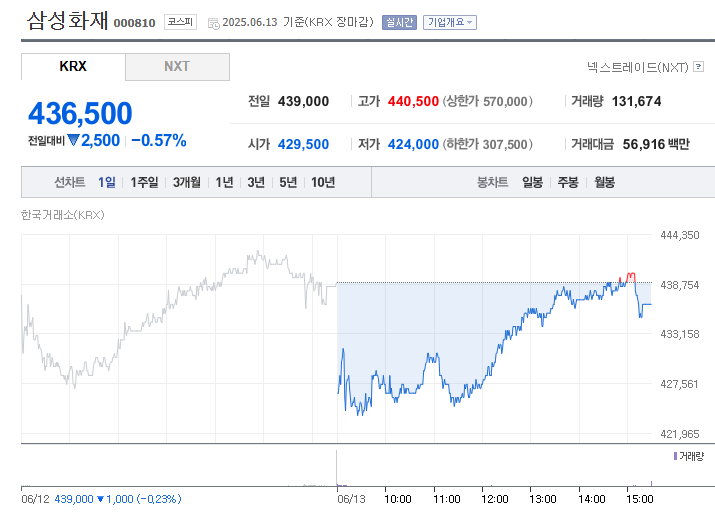
Task: Click the volume spike at 06/13 open
Action: point(337,468)
